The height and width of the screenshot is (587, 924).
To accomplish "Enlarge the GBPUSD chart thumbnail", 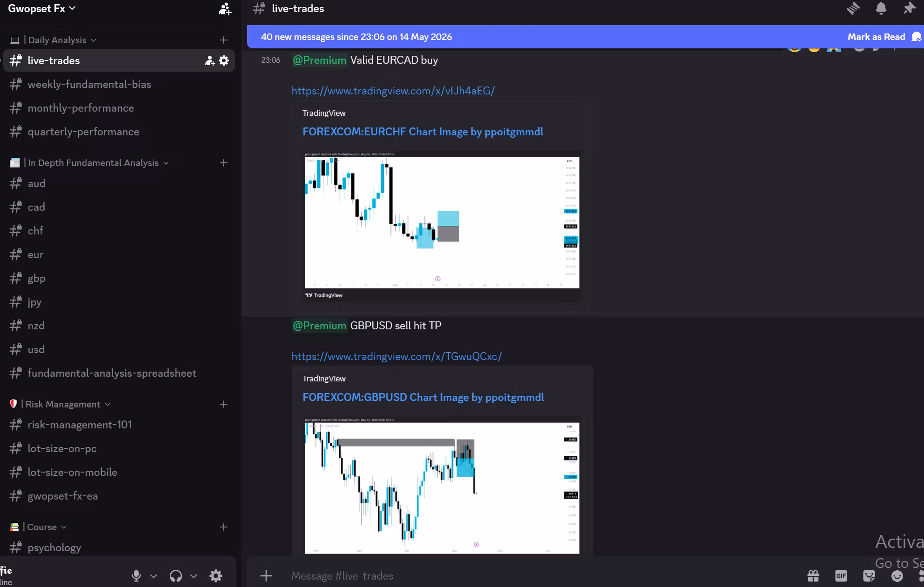I will [x=442, y=485].
